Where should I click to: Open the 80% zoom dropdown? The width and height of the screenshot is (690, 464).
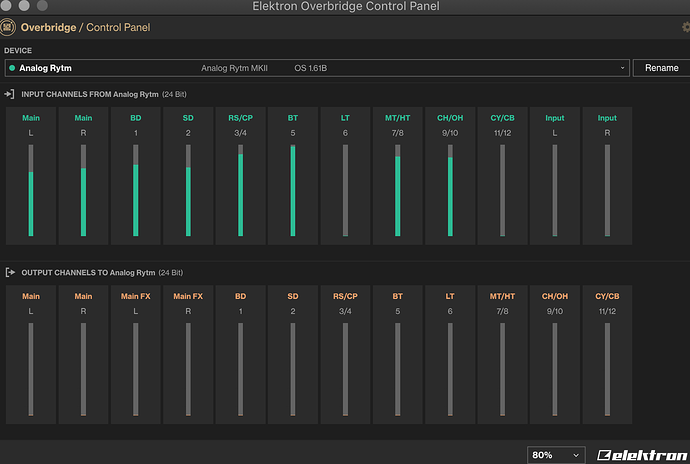coord(556,455)
